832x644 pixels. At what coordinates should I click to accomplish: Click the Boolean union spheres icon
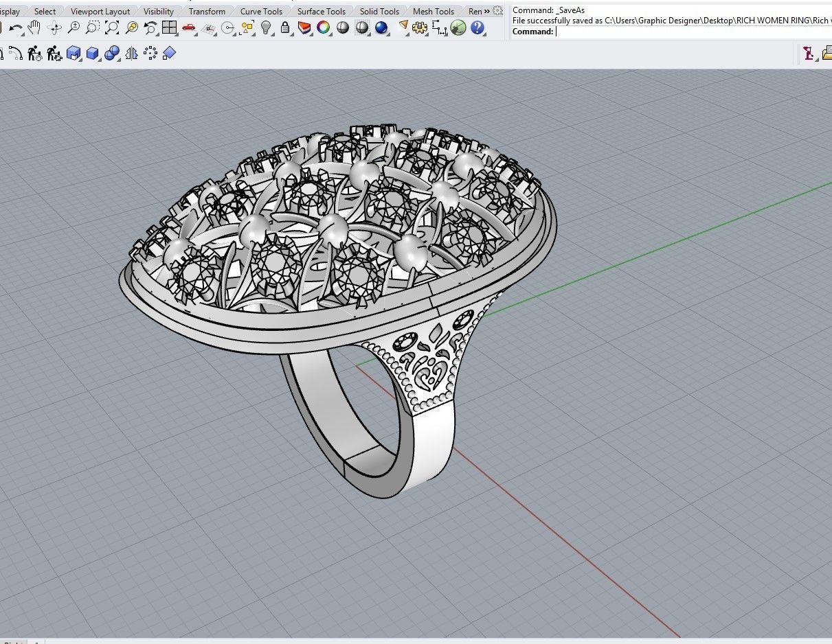pyautogui.click(x=112, y=54)
